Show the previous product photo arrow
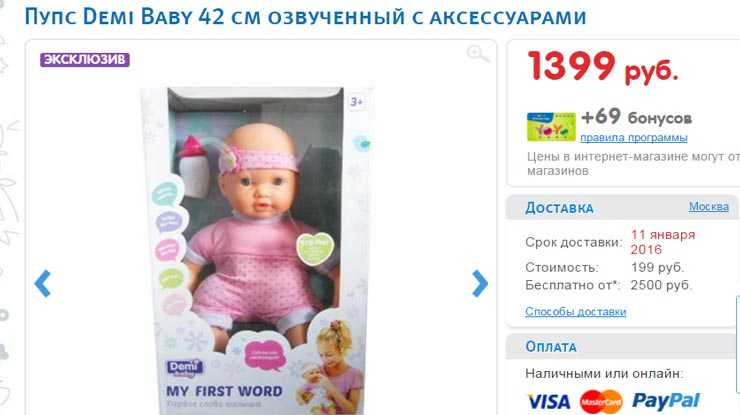Image resolution: width=740 pixels, height=415 pixels. pos(42,284)
